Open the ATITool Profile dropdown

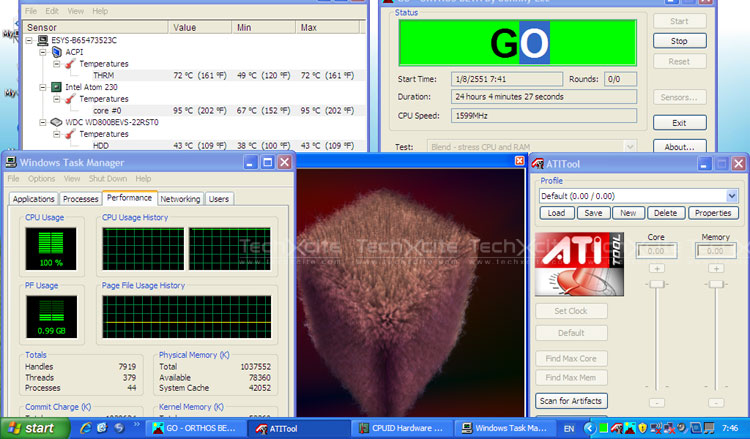coord(731,196)
